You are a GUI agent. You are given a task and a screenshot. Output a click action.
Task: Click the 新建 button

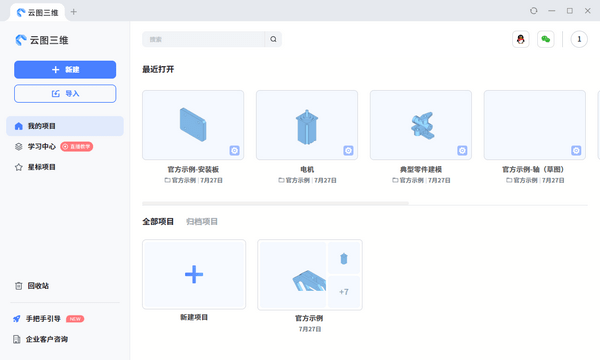pos(65,70)
